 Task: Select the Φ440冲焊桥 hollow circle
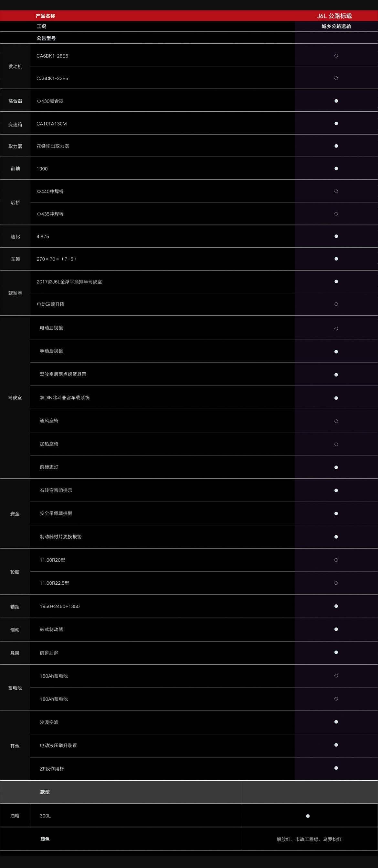(336, 192)
